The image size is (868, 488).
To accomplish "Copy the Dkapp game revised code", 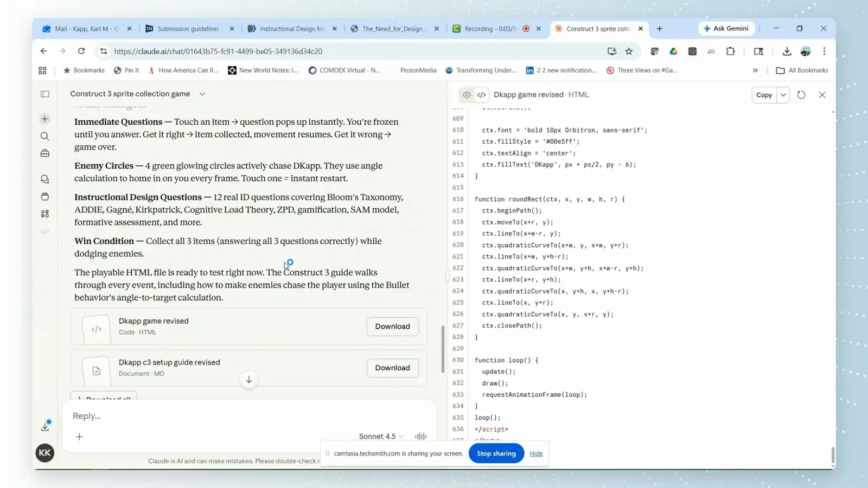I will click(x=764, y=95).
